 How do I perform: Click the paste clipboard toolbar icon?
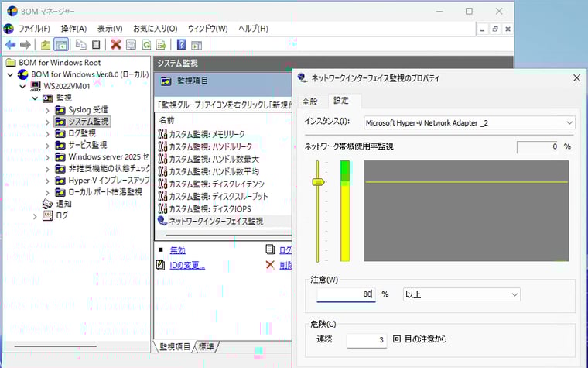[96, 45]
